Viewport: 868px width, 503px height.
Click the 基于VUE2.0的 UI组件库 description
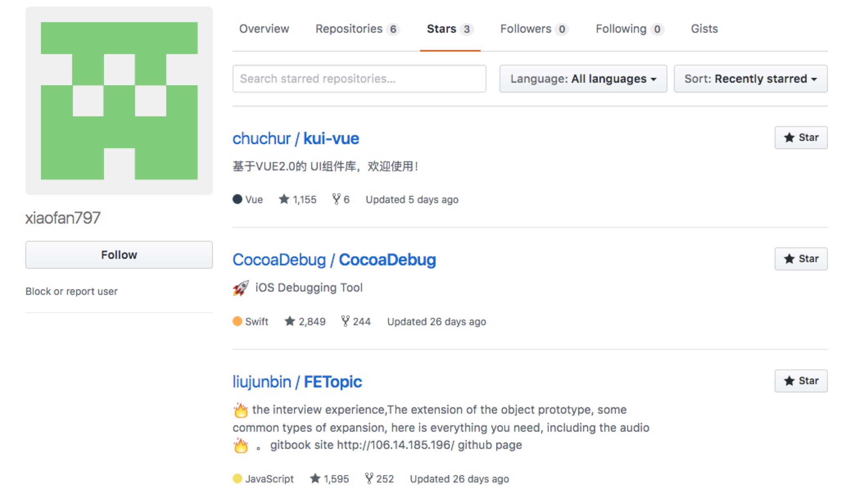tap(325, 166)
